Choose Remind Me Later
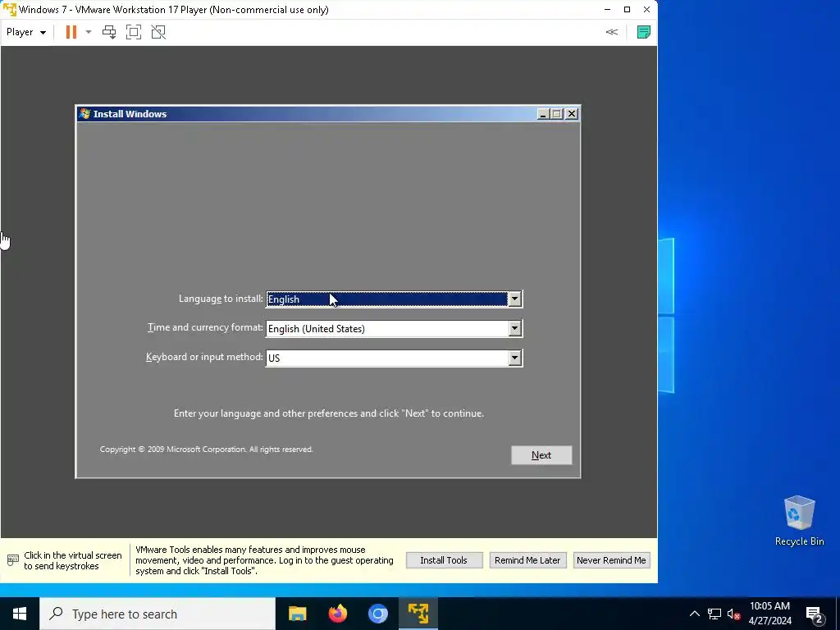This screenshot has width=840, height=630. 527,560
